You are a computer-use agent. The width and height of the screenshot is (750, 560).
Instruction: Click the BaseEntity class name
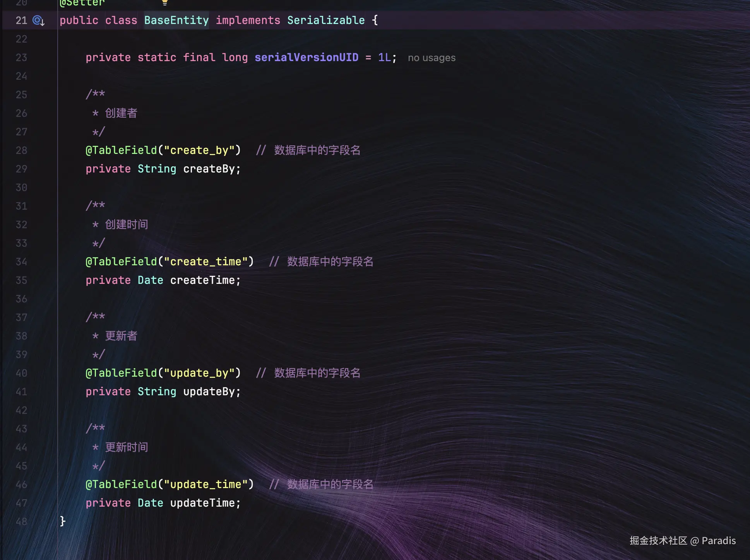tap(176, 20)
